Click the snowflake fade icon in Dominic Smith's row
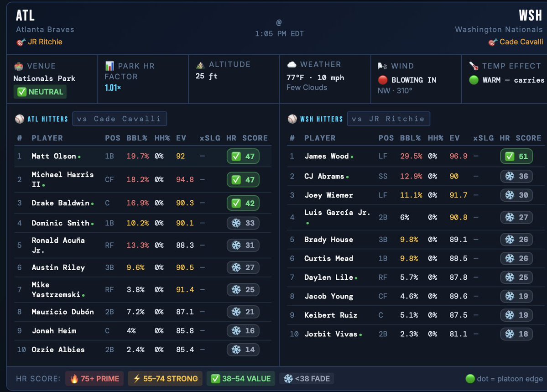547x392 pixels. [x=236, y=223]
